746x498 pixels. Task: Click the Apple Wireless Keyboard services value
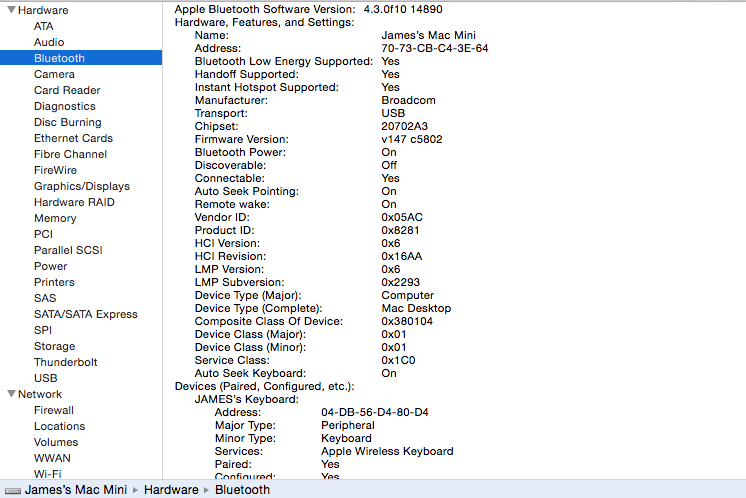click(x=387, y=451)
